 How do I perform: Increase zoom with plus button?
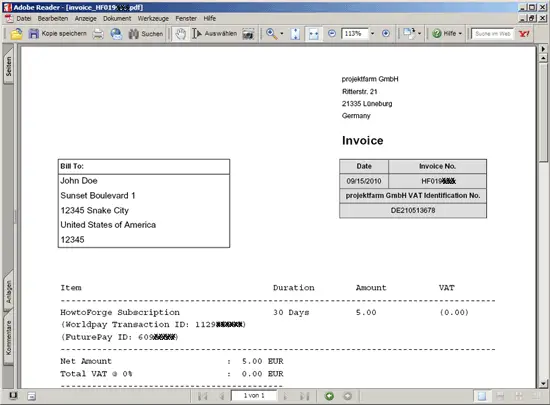click(x=385, y=33)
